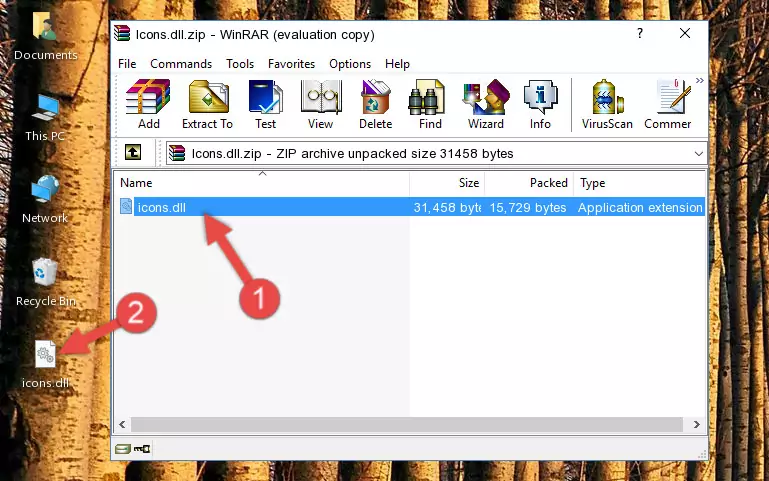Open the archive path dropdown arrow
Image resolution: width=769 pixels, height=481 pixels.
pyautogui.click(x=699, y=154)
